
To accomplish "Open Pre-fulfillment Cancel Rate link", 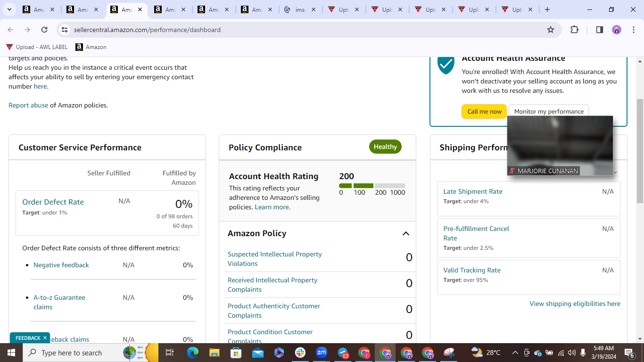I will [476, 233].
